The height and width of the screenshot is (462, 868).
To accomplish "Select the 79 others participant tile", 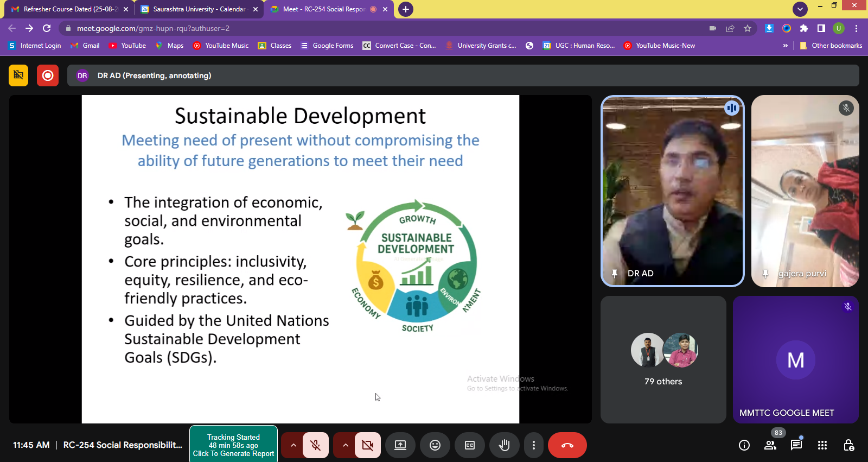I will [x=663, y=359].
